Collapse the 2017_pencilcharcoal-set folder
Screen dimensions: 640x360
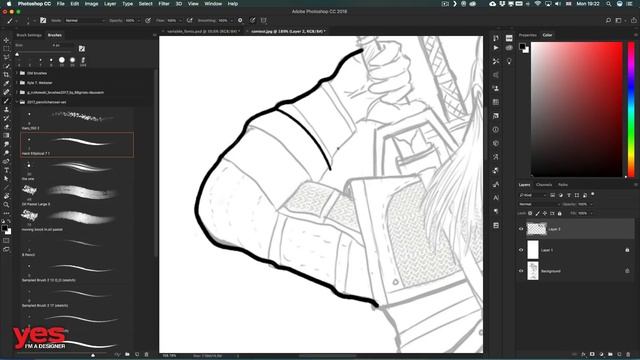tap(18, 102)
